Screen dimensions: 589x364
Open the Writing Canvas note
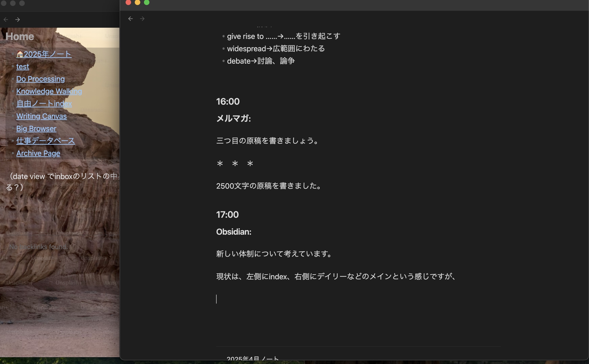41,116
